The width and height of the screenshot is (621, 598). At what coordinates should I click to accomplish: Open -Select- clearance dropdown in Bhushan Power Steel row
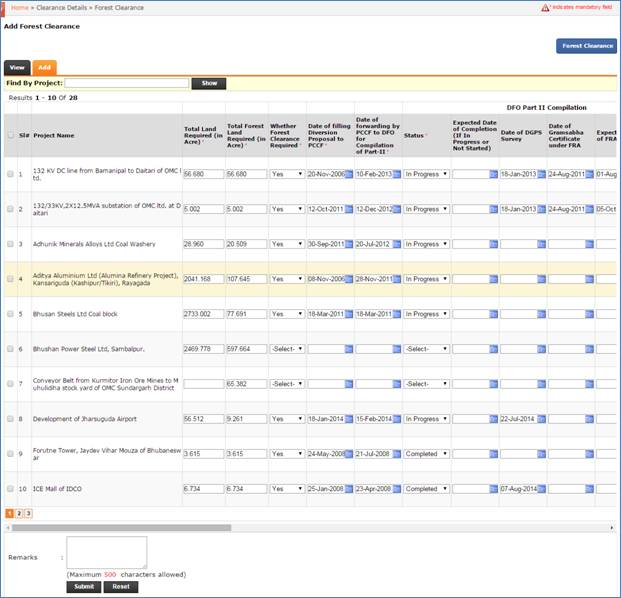[x=287, y=349]
